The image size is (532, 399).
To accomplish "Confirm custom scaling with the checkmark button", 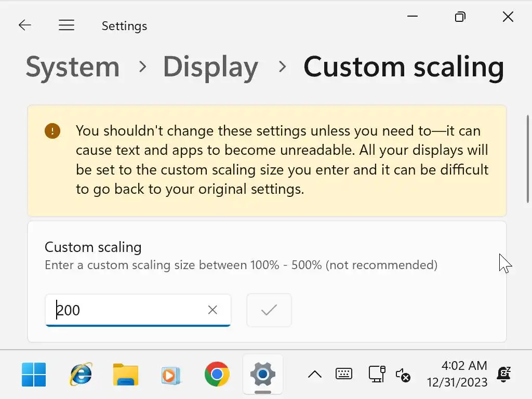I will click(269, 310).
